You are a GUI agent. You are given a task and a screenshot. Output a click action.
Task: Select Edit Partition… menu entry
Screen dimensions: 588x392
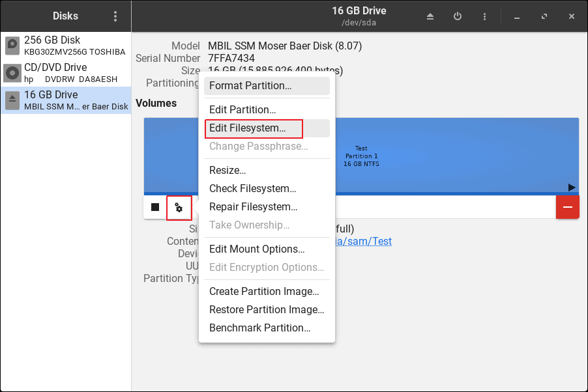tap(267, 110)
